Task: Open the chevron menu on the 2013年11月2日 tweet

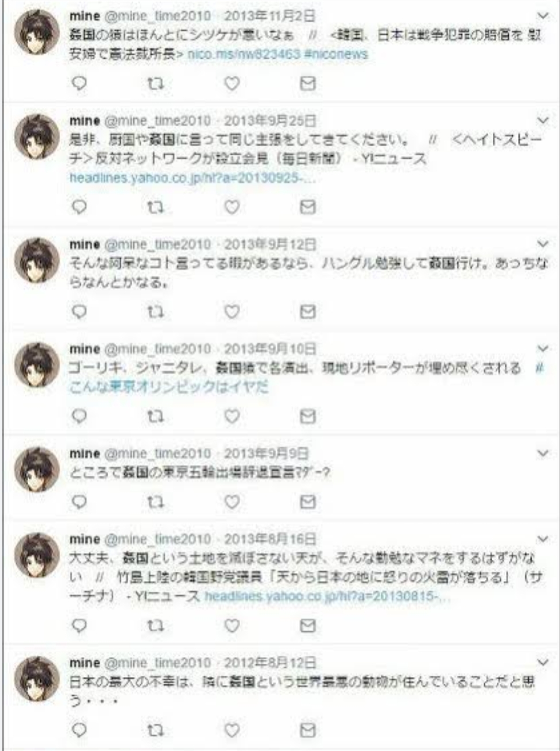Action: [543, 16]
